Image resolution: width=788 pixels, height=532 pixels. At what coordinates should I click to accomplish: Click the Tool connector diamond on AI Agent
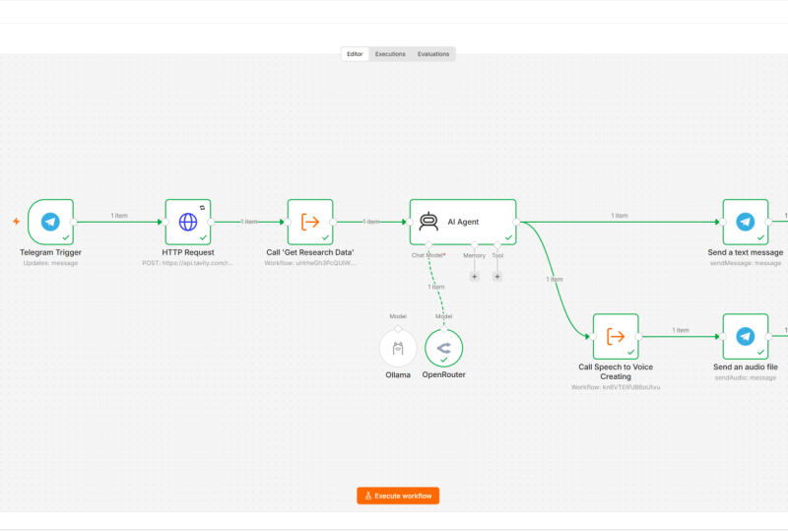pos(497,245)
